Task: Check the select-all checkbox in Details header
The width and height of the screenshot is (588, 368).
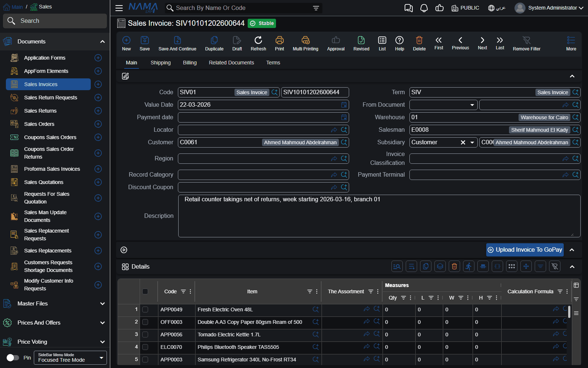Action: 145,291
